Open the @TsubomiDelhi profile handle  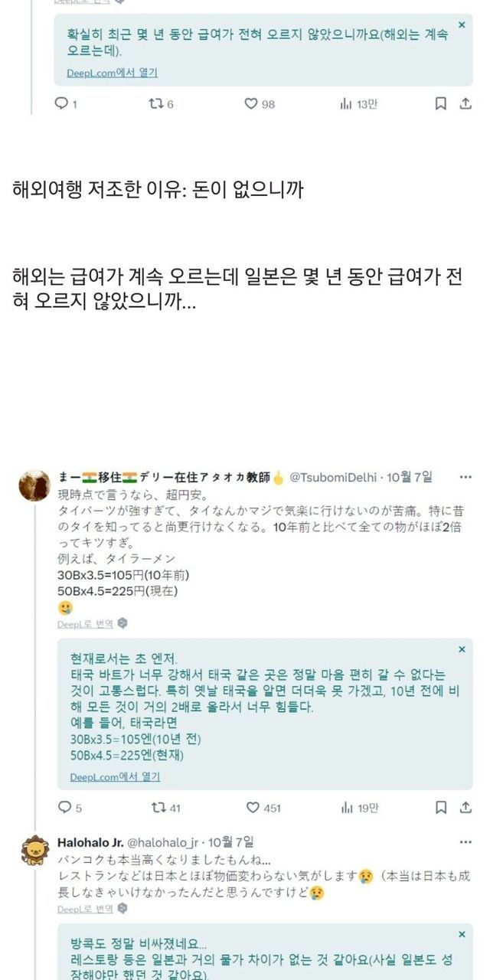coord(333,477)
